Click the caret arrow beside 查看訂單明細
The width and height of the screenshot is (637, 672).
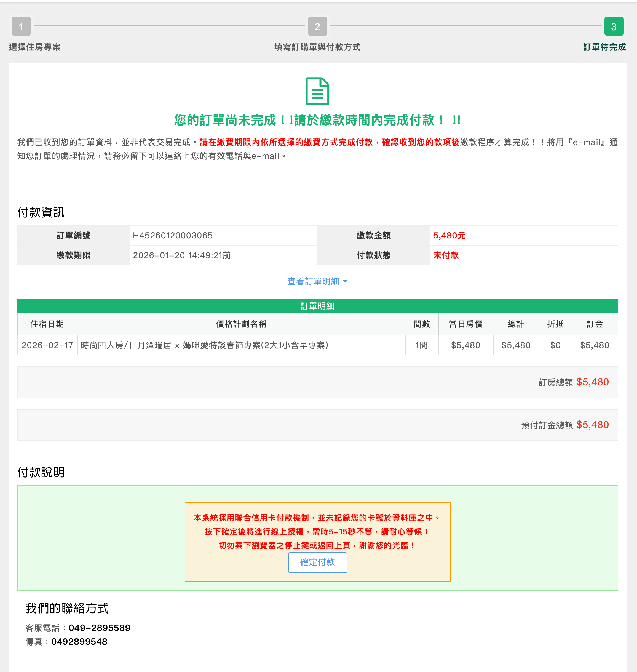pos(345,282)
